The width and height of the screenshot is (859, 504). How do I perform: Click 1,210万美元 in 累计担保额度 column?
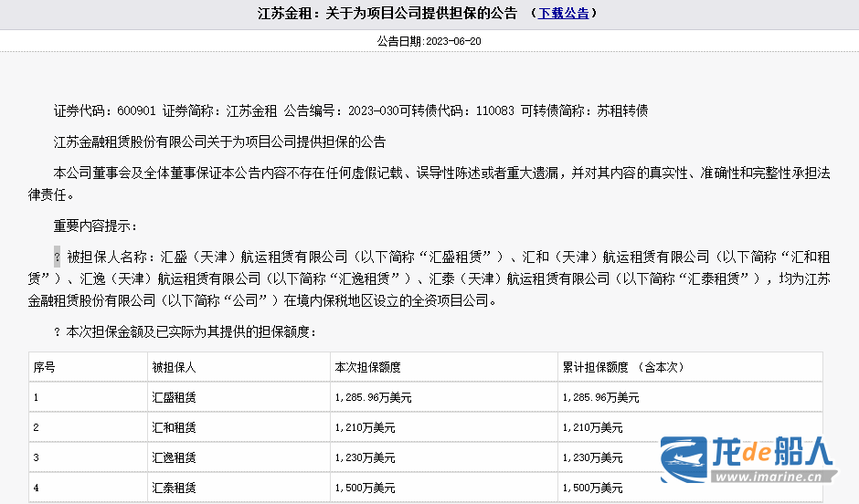coord(593,427)
